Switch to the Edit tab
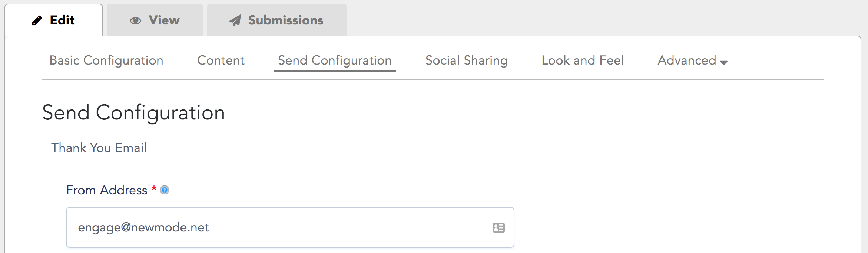 click(x=54, y=20)
